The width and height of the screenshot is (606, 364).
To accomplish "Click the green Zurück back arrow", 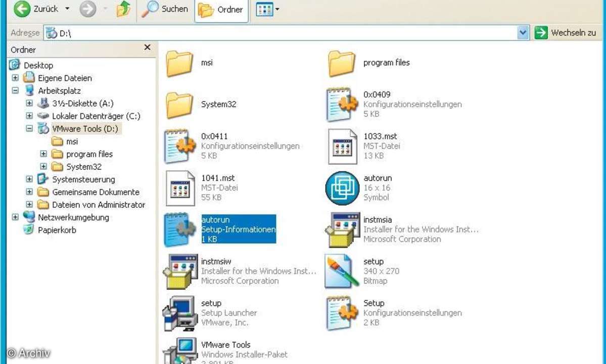I will [22, 9].
